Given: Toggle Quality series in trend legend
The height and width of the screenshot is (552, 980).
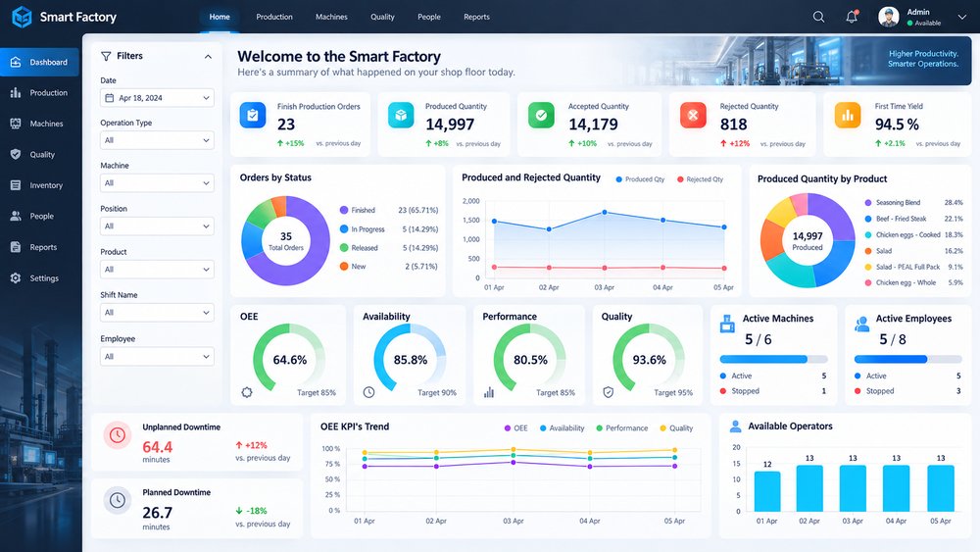Looking at the screenshot, I should [676, 428].
